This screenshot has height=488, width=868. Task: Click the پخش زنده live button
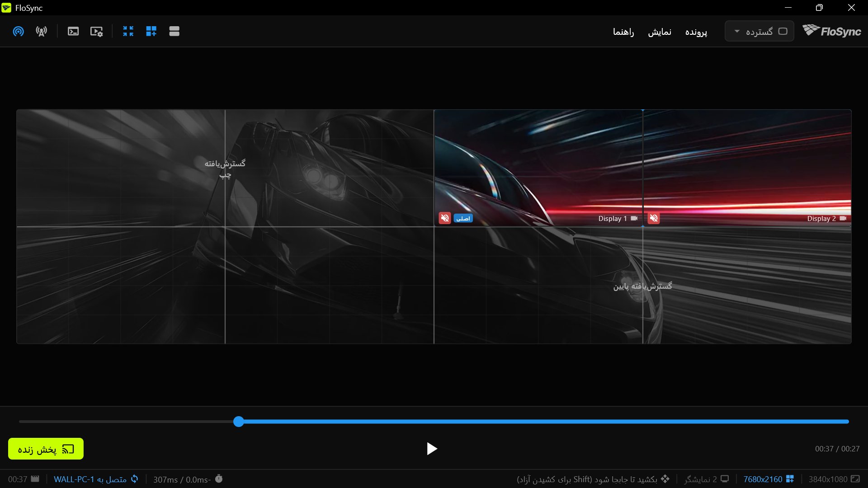pos(46,449)
